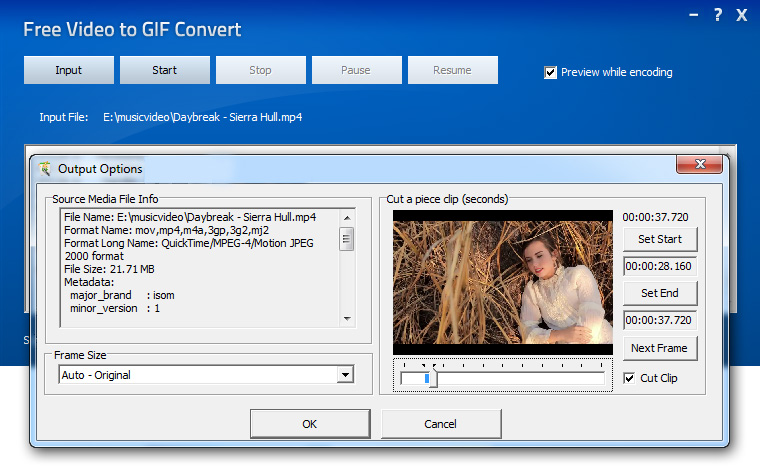Advance with the Next Frame button
Image resolution: width=760 pixels, height=471 pixels.
point(660,348)
